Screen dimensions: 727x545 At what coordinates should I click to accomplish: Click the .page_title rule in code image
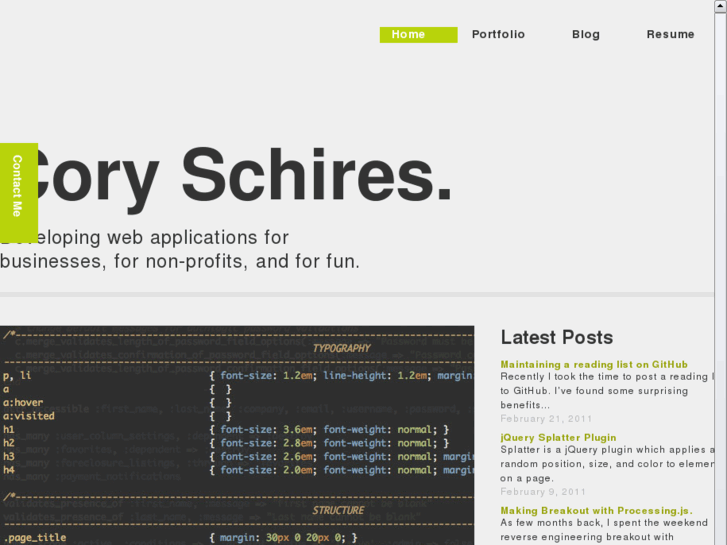(35, 538)
